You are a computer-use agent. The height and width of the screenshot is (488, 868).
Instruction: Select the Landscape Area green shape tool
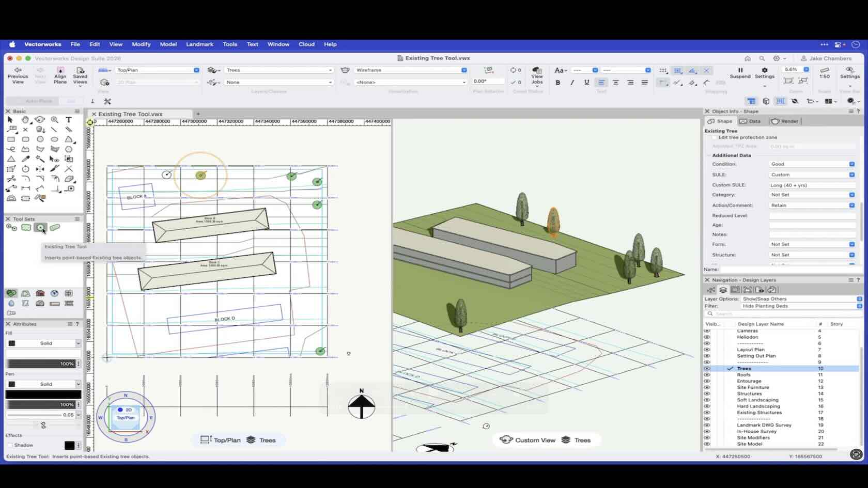(x=26, y=228)
